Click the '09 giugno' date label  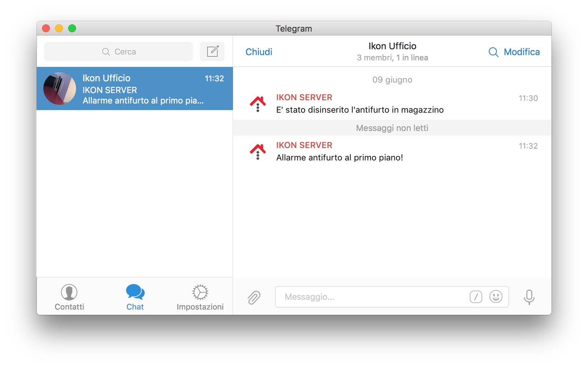point(392,80)
